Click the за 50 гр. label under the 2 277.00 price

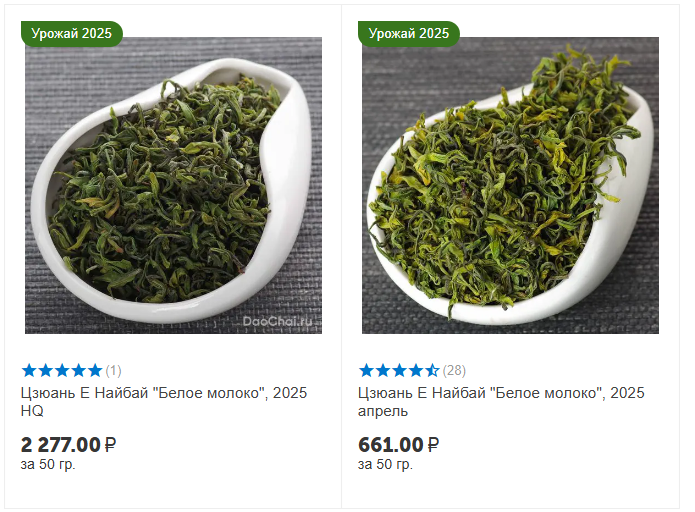48,465
